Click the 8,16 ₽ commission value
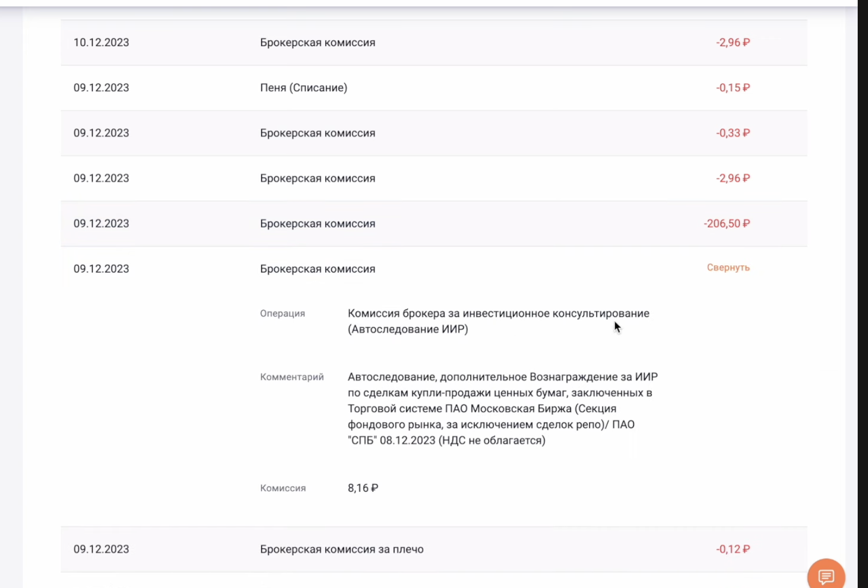The image size is (868, 588). click(363, 488)
